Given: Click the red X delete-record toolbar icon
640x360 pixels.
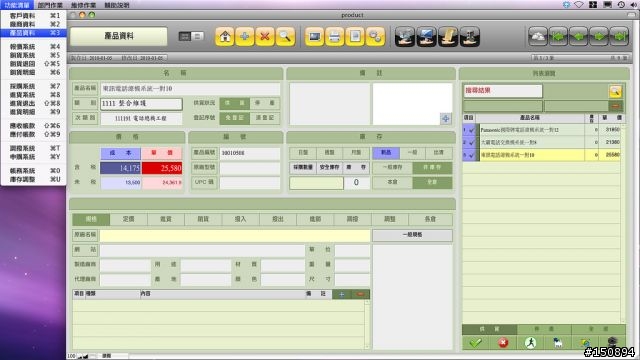Looking at the screenshot, I should tap(264, 37).
